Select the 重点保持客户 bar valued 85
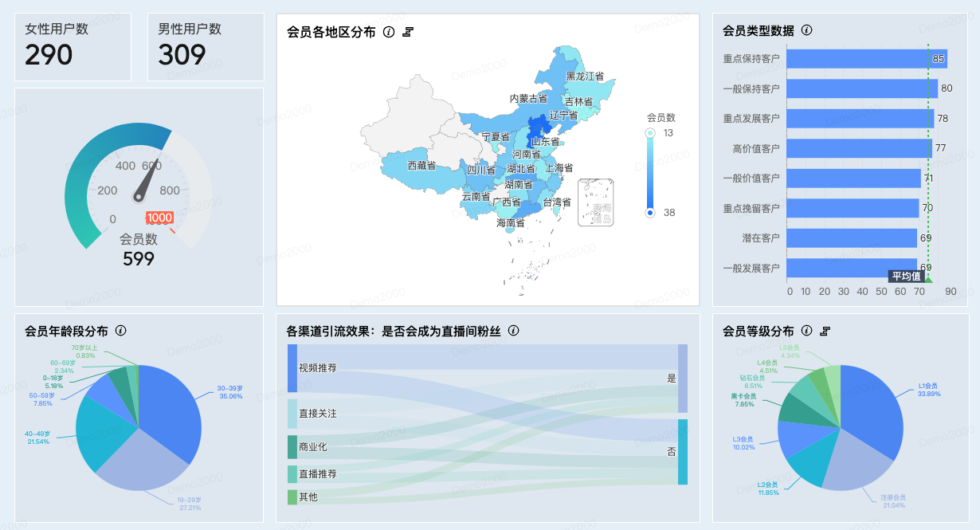This screenshot has width=980, height=530. pyautogui.click(x=866, y=58)
